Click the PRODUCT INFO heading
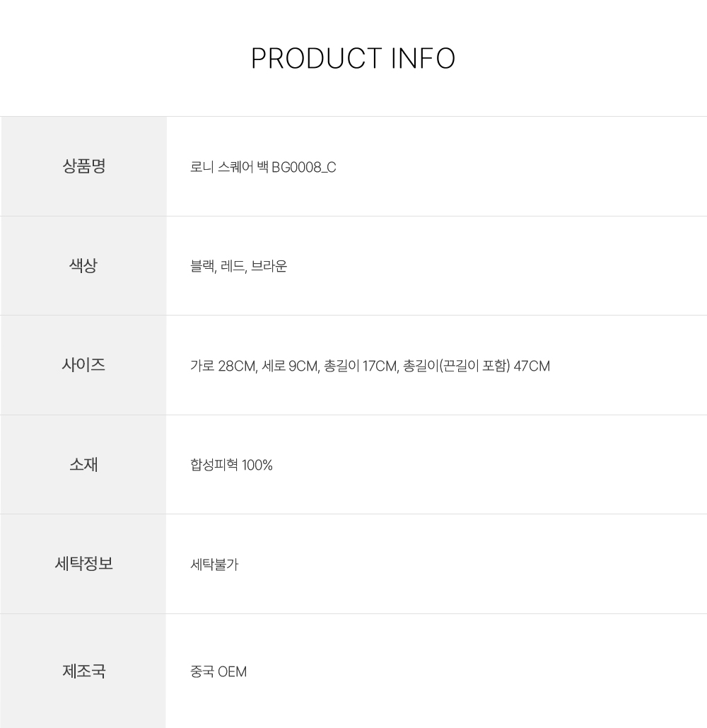This screenshot has height=728, width=707. 353,59
